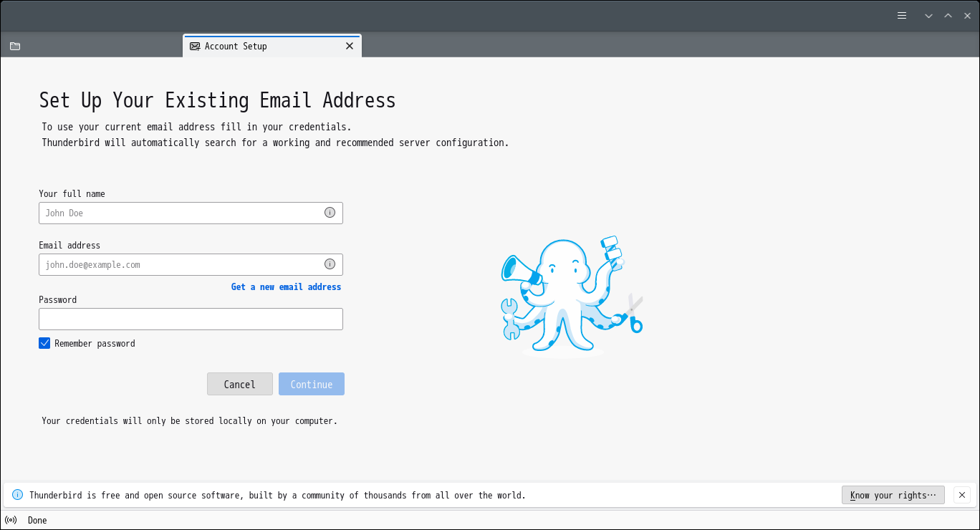980x530 pixels.
Task: Click the envelope icon on Account Setup tab
Action: coord(195,46)
